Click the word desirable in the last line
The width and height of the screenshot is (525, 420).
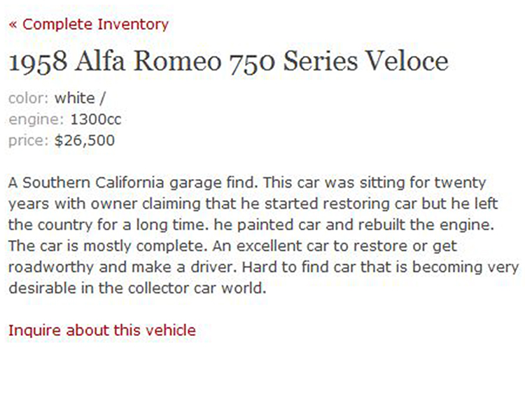[42, 288]
